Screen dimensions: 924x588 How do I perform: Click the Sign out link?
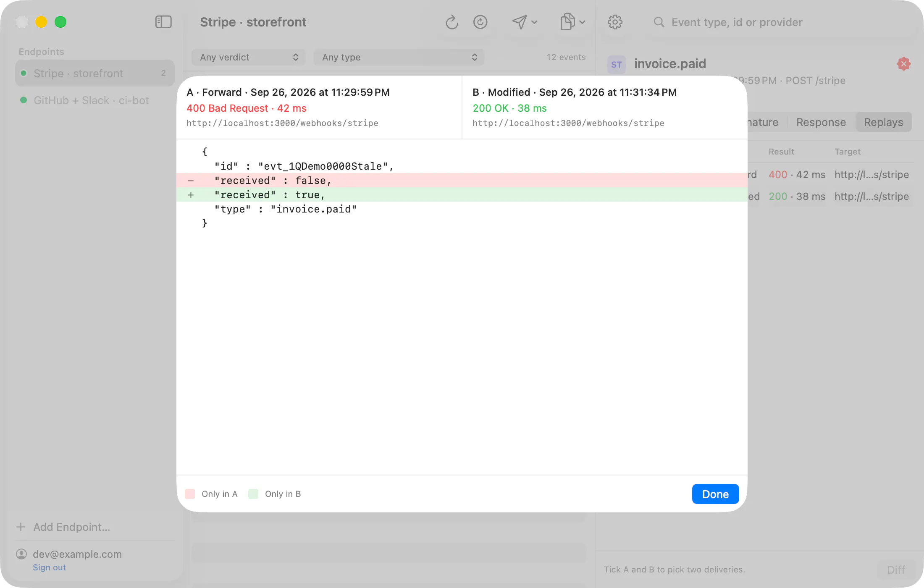point(49,567)
